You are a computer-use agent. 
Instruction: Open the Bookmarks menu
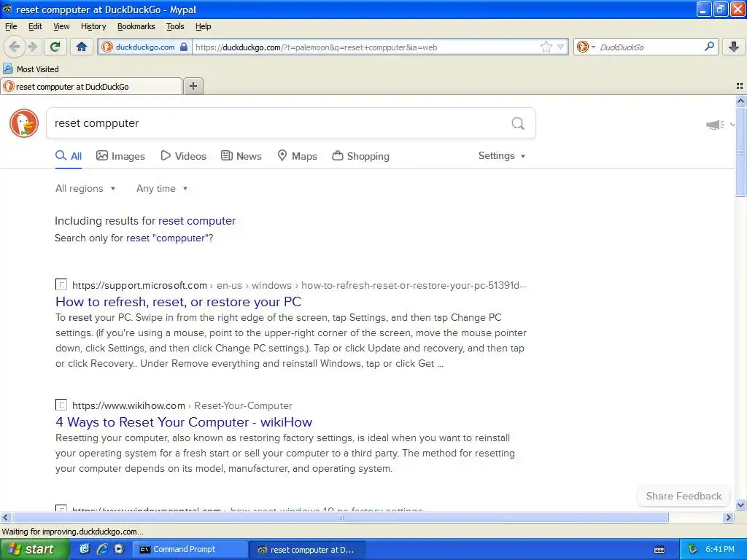(x=136, y=26)
